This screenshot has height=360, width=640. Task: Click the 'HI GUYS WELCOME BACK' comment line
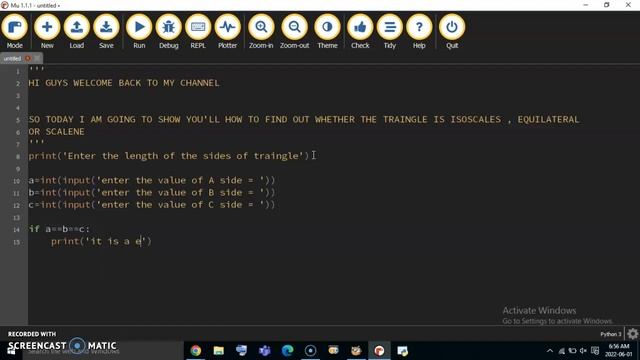coord(124,83)
